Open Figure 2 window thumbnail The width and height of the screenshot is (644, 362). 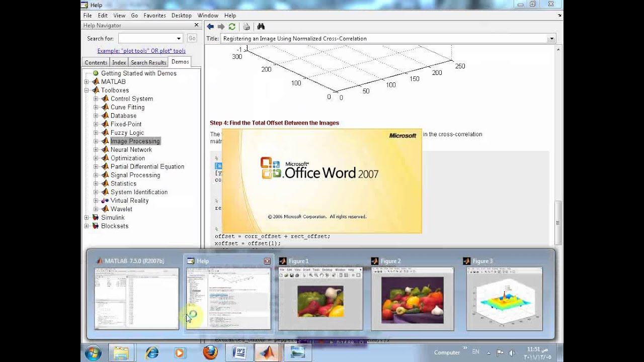point(413,299)
